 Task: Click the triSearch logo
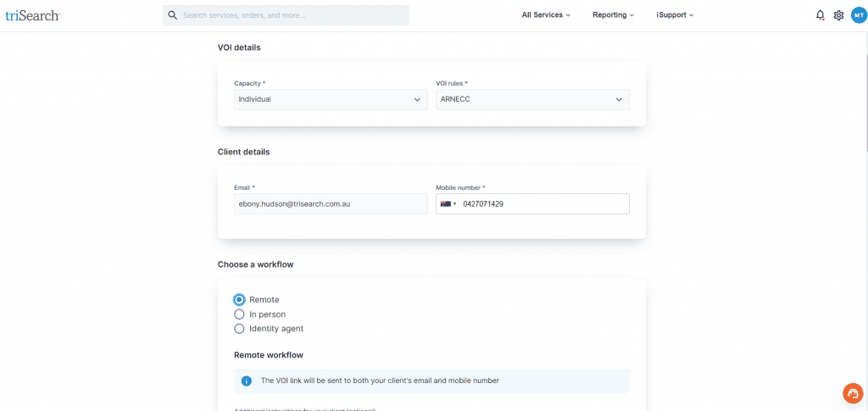click(32, 15)
